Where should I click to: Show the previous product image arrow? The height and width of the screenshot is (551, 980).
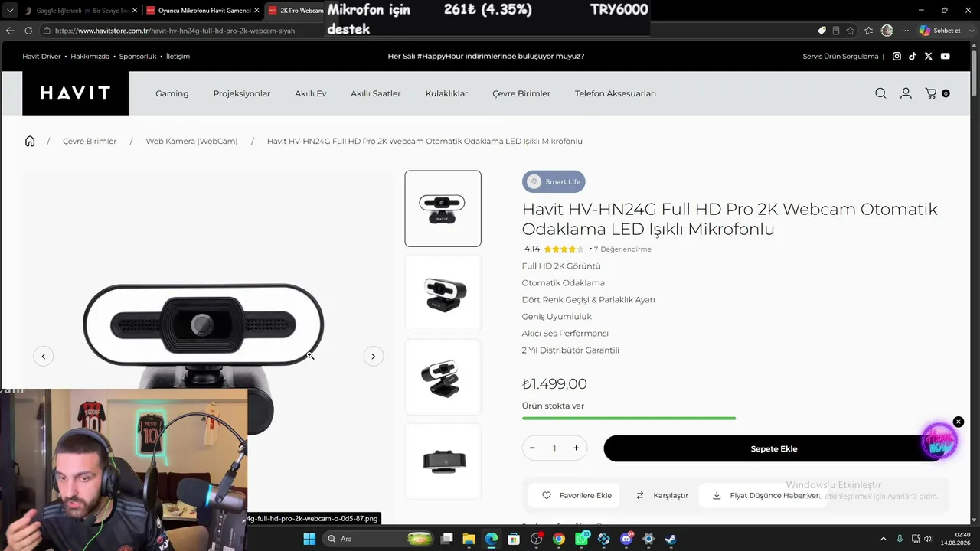coord(44,356)
